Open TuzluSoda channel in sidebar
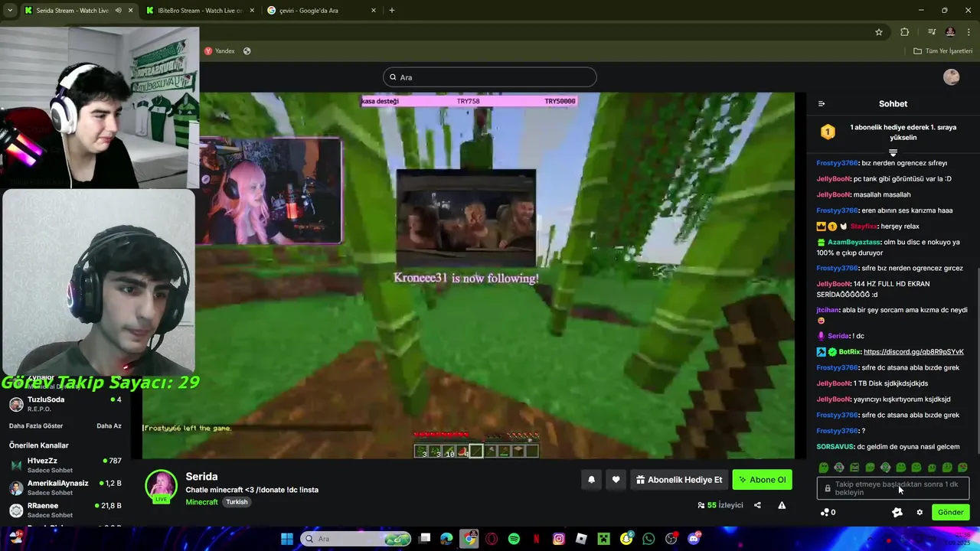The width and height of the screenshot is (980, 551). pyautogui.click(x=65, y=403)
